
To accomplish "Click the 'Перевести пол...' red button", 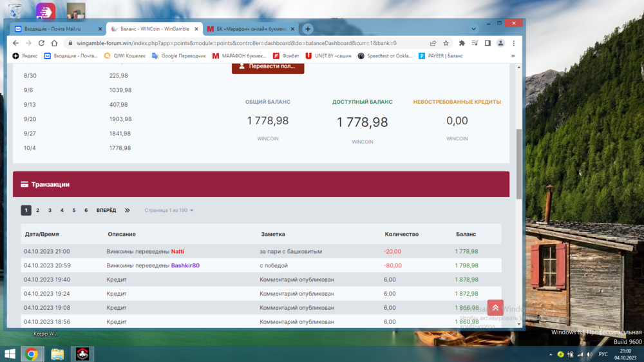I will pos(268,66).
